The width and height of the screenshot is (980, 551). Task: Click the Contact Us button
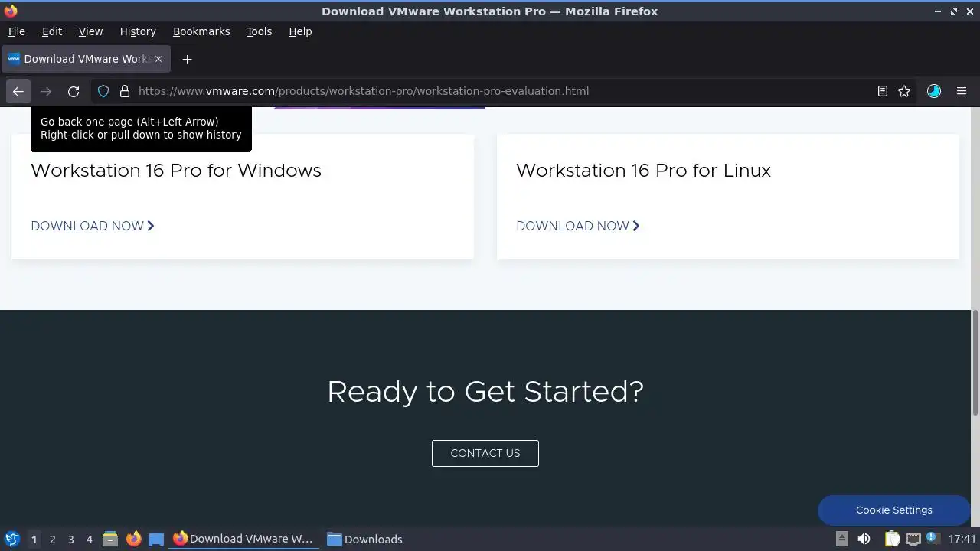point(485,453)
